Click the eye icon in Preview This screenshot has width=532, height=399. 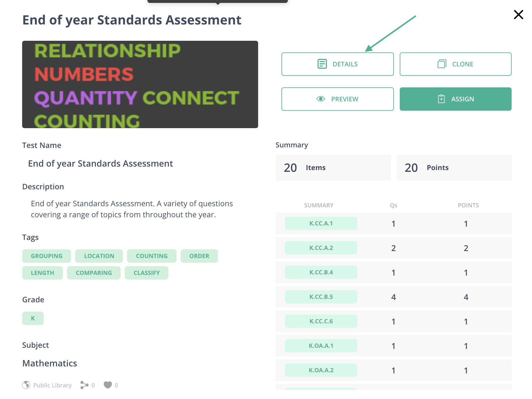(321, 99)
